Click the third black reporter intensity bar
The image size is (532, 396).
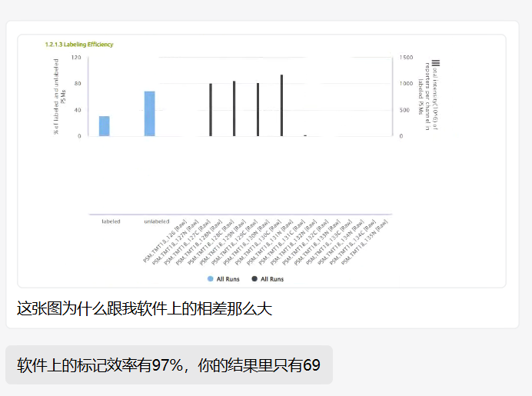(x=258, y=110)
